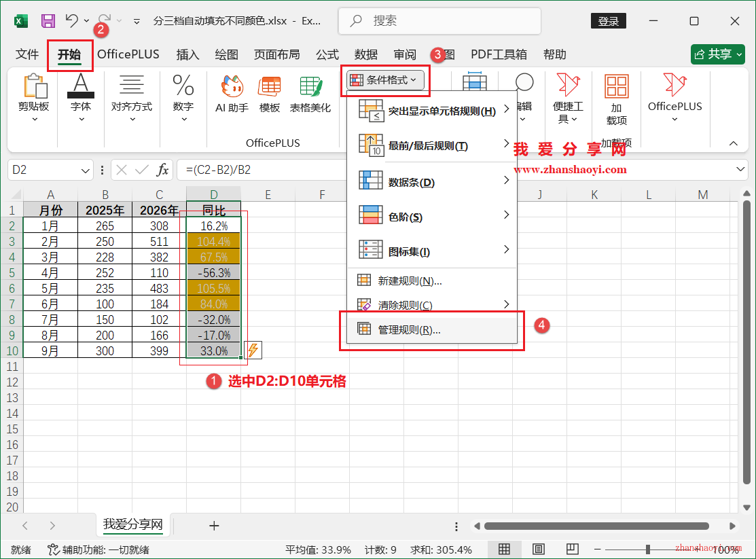Expand 最前/最后规则 submenu
756x559 pixels.
(x=432, y=145)
